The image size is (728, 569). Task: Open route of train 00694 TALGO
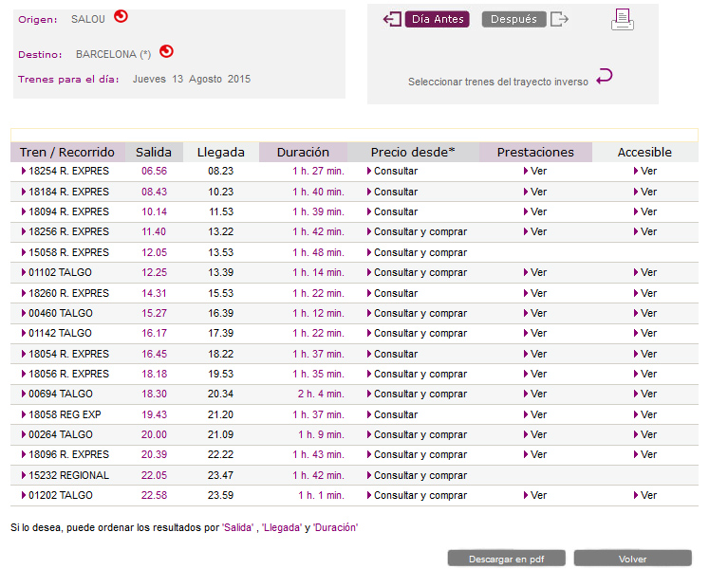point(57,395)
